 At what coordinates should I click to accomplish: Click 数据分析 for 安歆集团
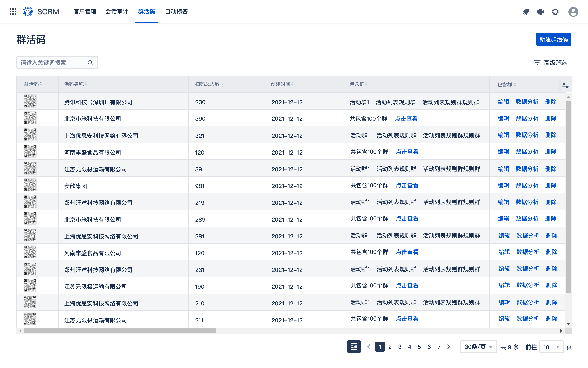tap(527, 185)
